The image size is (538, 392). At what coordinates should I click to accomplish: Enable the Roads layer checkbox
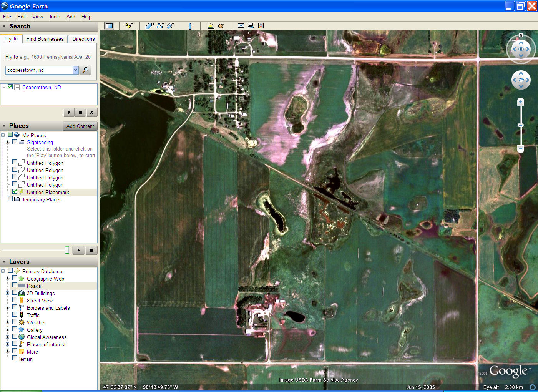(15, 285)
